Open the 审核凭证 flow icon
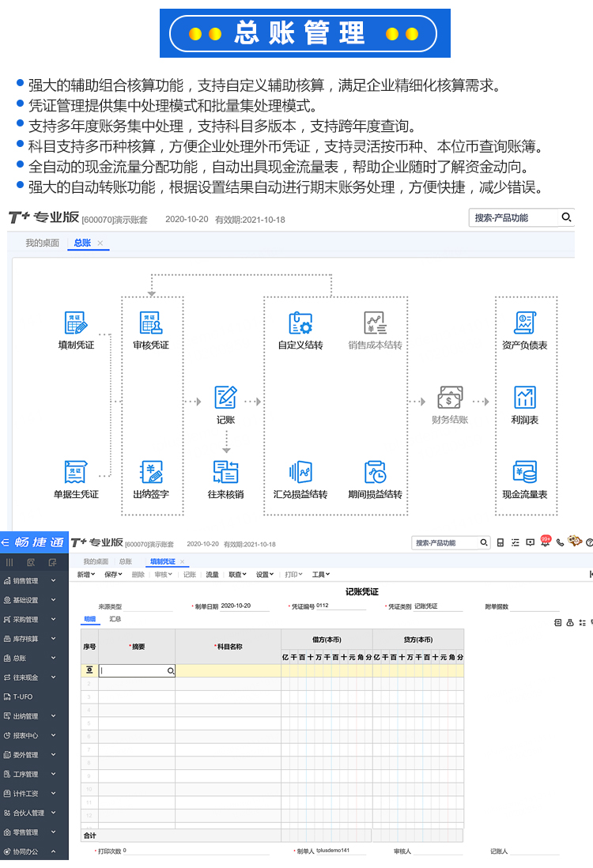 tap(150, 323)
